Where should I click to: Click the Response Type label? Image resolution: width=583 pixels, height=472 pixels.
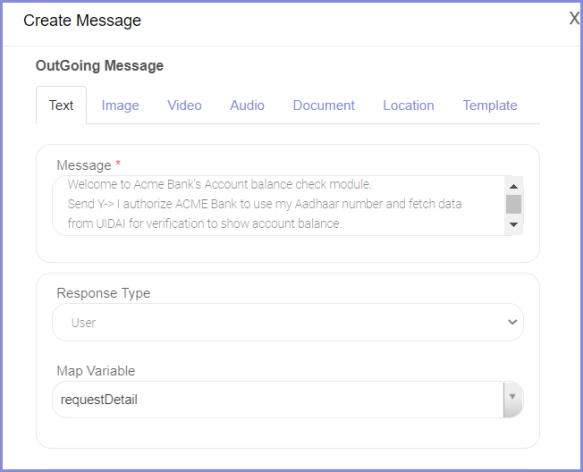pyautogui.click(x=103, y=293)
